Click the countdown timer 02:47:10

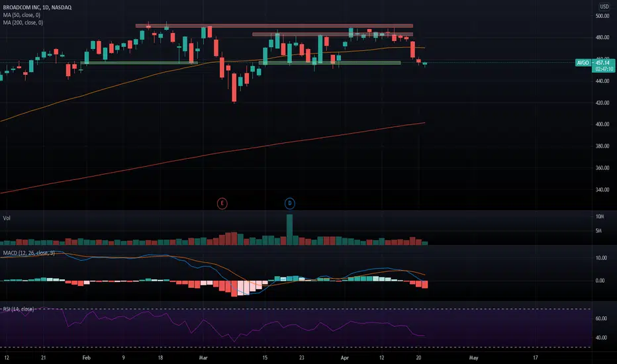[x=604, y=69]
